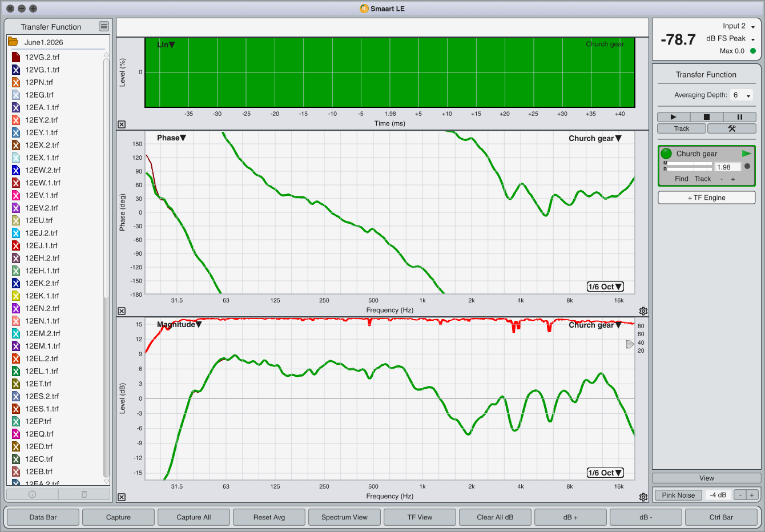Click the 12EQ.trf magenta trace icon
This screenshot has width=765, height=532.
(x=16, y=434)
